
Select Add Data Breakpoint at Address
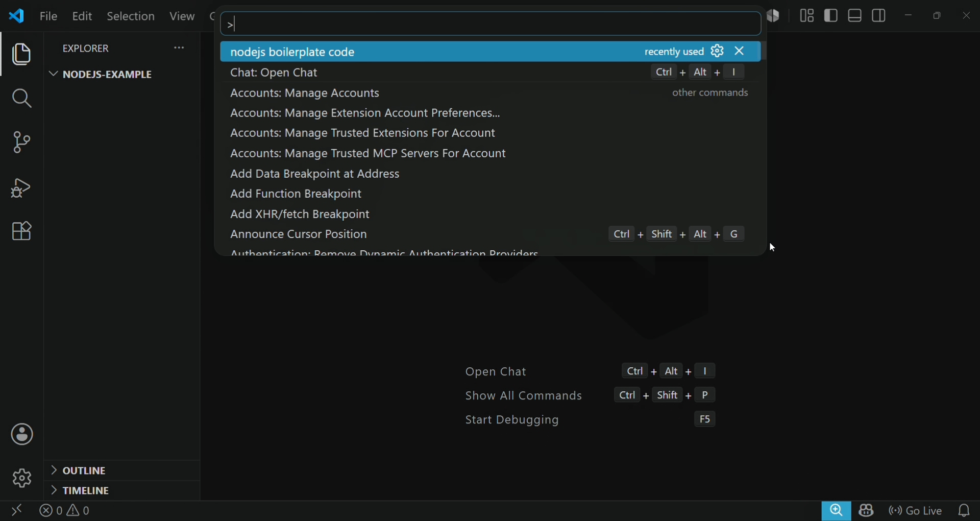[x=491, y=174]
